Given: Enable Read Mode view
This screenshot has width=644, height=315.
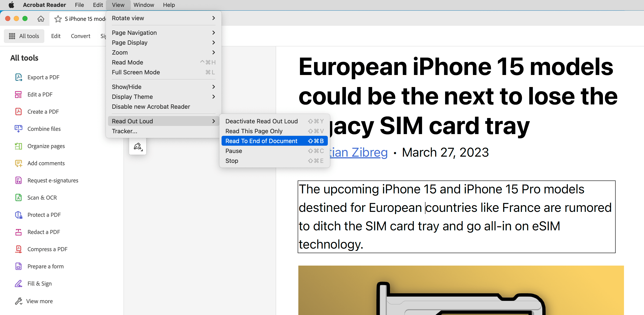Looking at the screenshot, I should 127,62.
